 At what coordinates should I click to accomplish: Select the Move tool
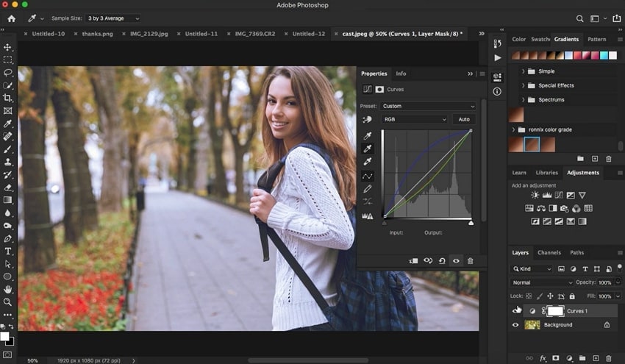tap(7, 47)
